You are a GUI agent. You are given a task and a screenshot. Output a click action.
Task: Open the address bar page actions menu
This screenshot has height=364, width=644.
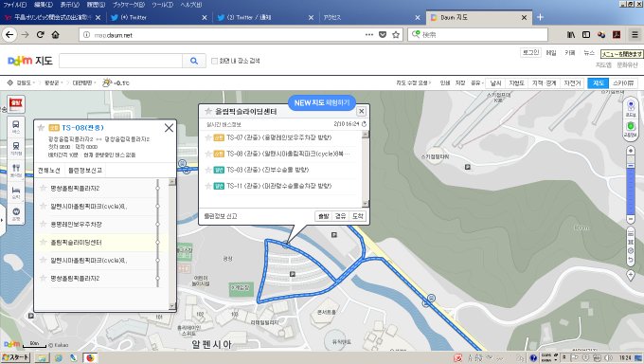click(369, 35)
